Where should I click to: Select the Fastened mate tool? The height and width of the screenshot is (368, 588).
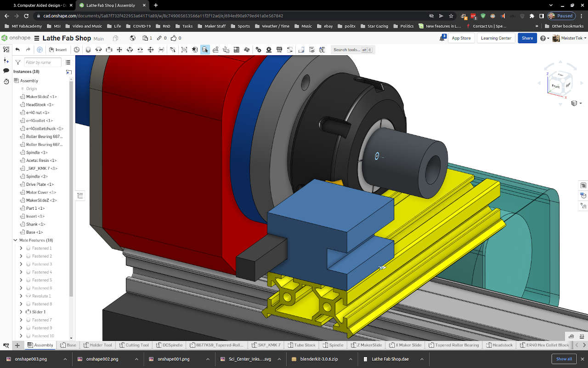pyautogui.click(x=87, y=50)
